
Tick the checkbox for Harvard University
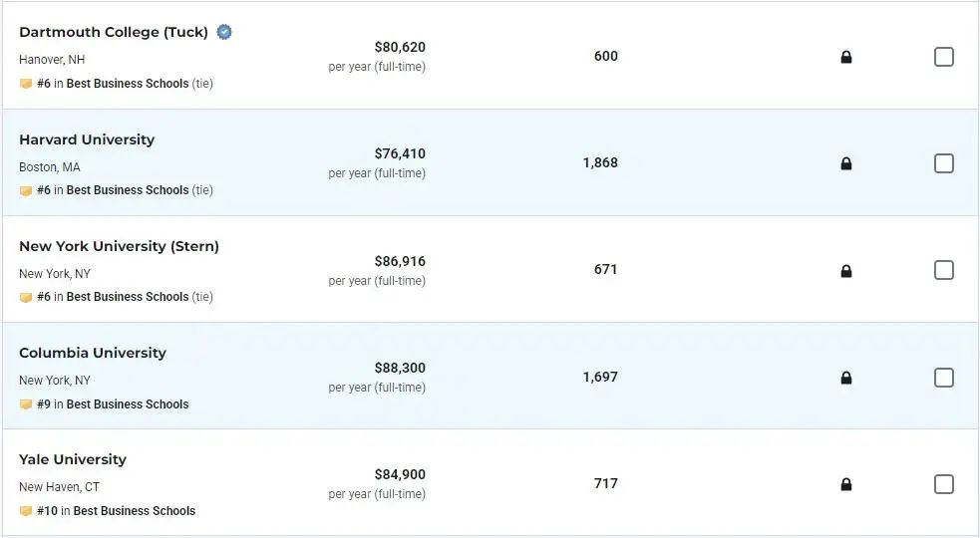pos(944,163)
